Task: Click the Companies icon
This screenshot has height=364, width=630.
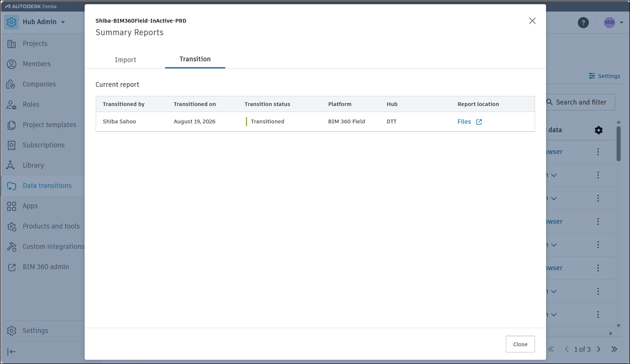Action: [x=11, y=84]
